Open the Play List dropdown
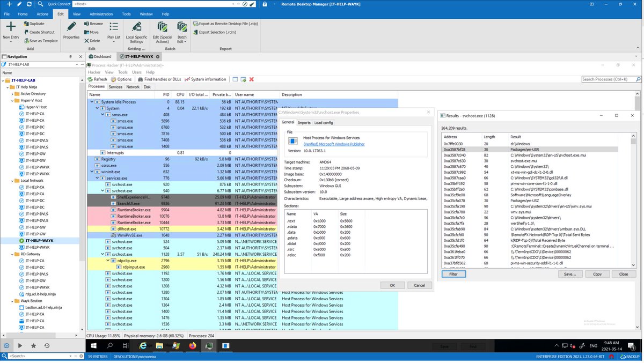 tap(114, 41)
